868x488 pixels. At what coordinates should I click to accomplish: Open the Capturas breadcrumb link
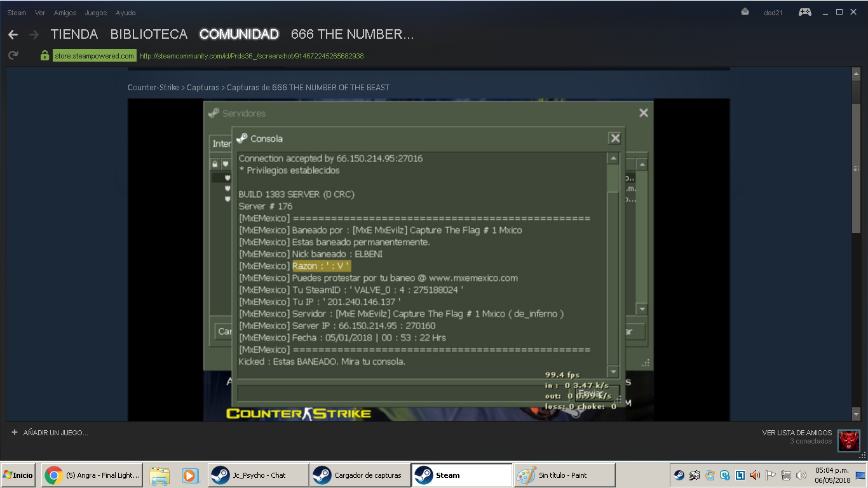(203, 87)
